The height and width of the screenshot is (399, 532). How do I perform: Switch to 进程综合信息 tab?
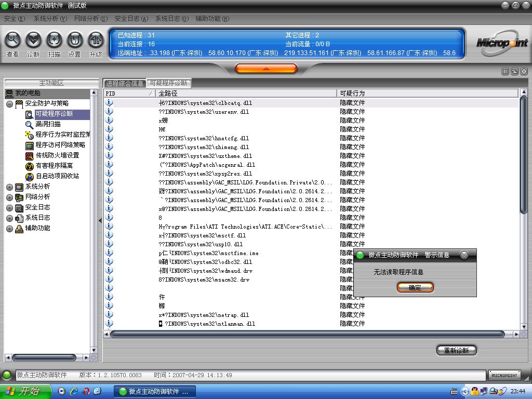[125, 83]
